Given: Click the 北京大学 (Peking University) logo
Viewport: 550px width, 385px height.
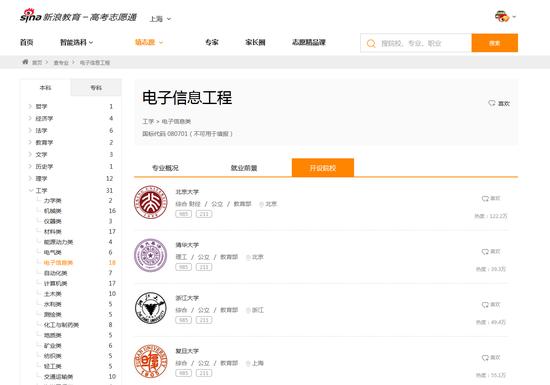Looking at the screenshot, I should (x=151, y=202).
